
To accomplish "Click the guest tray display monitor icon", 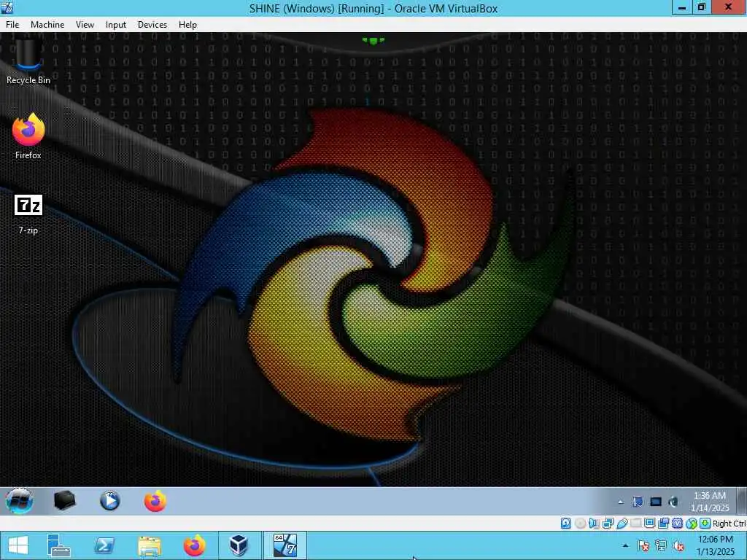I will (656, 502).
